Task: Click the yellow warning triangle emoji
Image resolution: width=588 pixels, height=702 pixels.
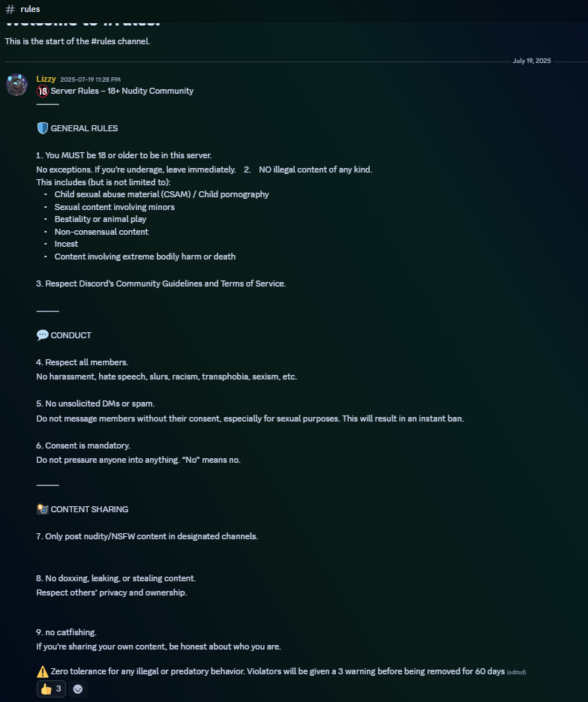Action: pos(42,671)
